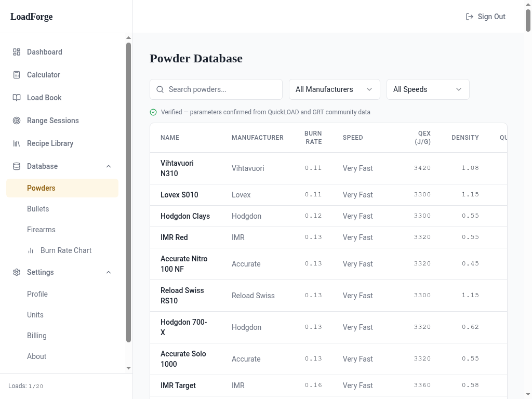Click the Calculator icon in sidebar
The image size is (532, 399).
[x=17, y=75]
